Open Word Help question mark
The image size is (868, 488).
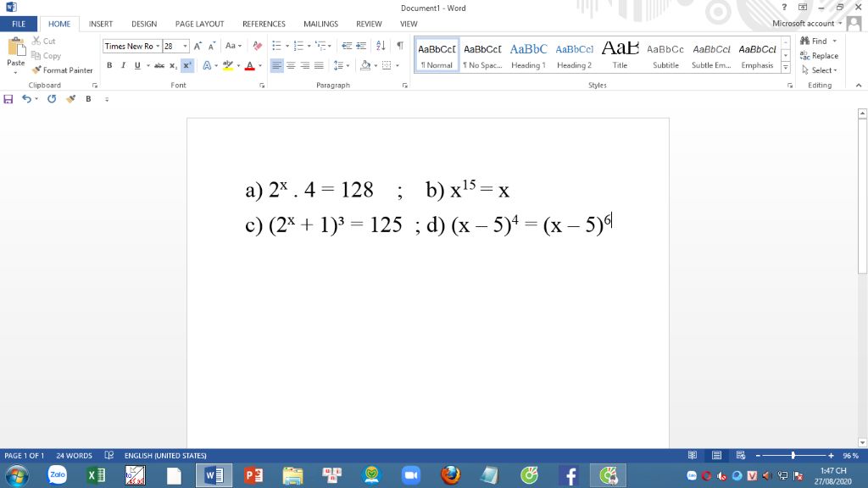(x=784, y=7)
